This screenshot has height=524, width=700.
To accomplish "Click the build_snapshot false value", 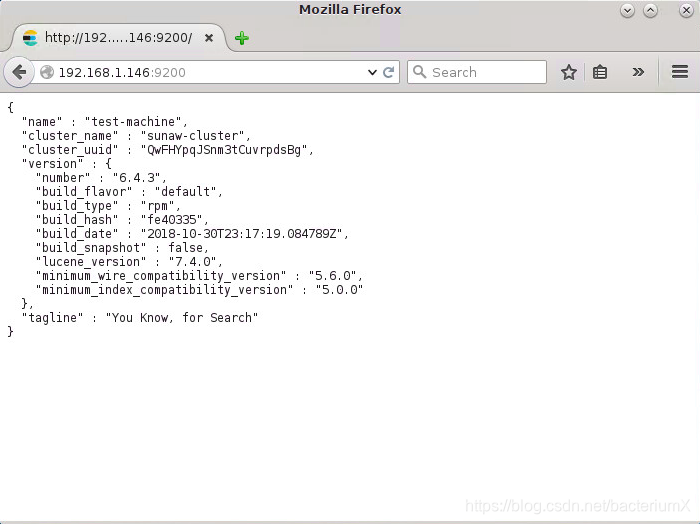I will [x=185, y=248].
